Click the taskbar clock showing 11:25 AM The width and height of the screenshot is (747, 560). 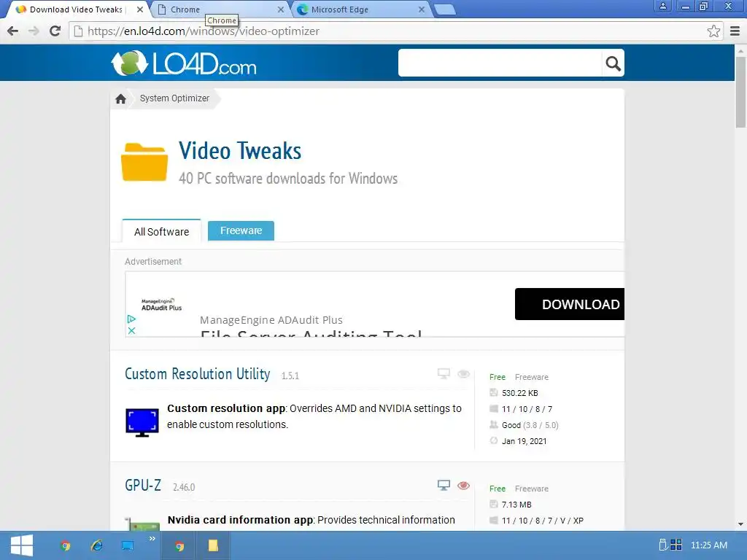coord(709,545)
